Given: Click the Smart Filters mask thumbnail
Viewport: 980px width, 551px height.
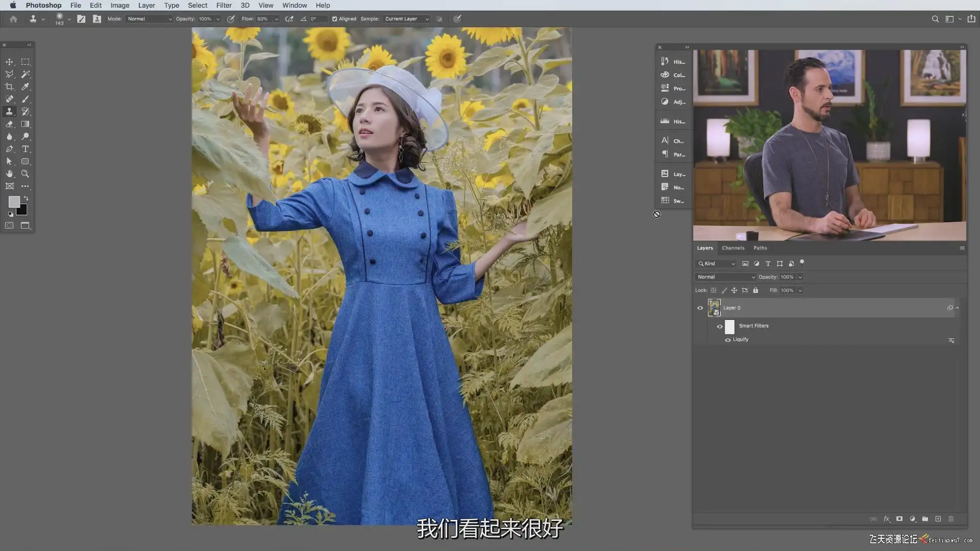Looking at the screenshot, I should [x=730, y=327].
